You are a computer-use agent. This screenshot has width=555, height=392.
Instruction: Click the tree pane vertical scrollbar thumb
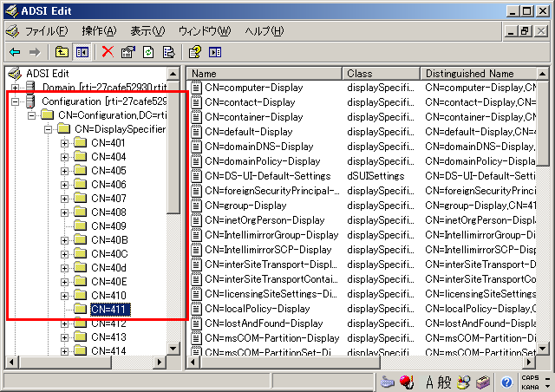point(173,147)
